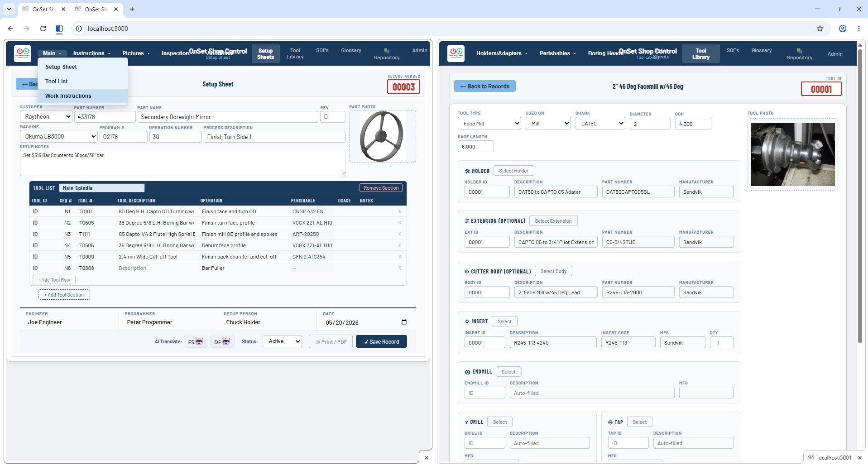Choose Work Instructions from Main menu

point(83,96)
